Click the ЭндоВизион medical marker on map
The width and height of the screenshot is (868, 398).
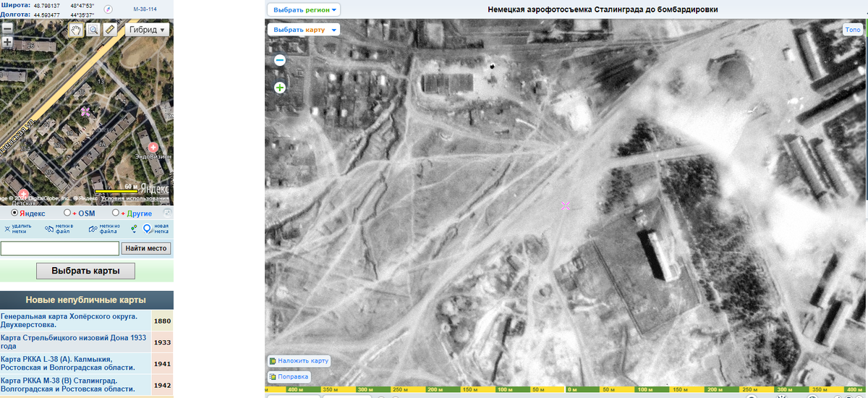(x=153, y=147)
